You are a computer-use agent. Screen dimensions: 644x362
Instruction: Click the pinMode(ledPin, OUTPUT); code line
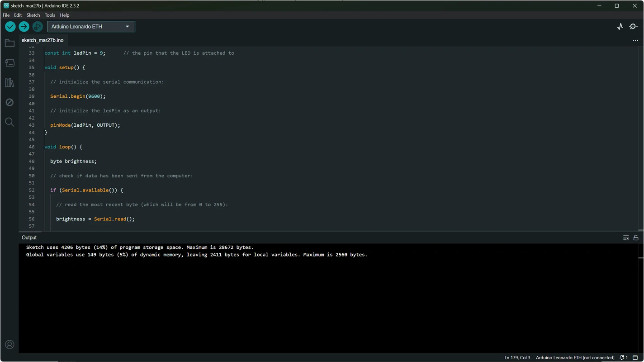[85, 125]
